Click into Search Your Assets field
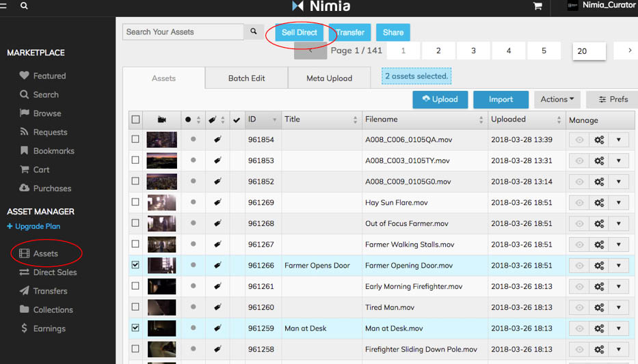The height and width of the screenshot is (364, 638). (x=183, y=31)
